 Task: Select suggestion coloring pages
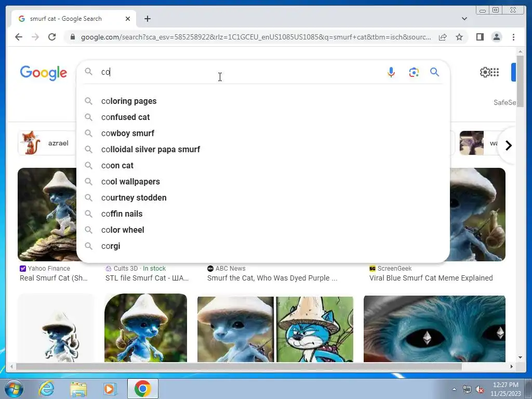(x=263, y=101)
